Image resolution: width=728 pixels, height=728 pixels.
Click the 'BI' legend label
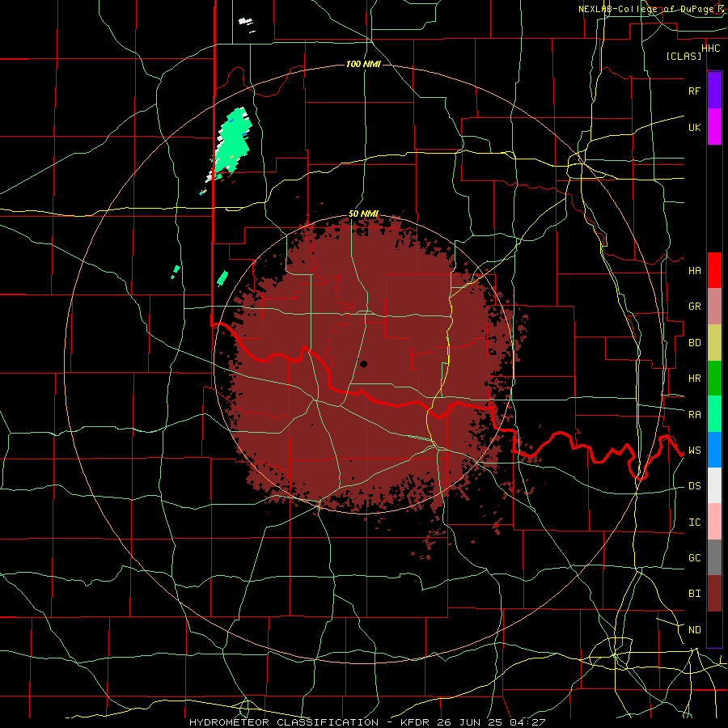694,594
